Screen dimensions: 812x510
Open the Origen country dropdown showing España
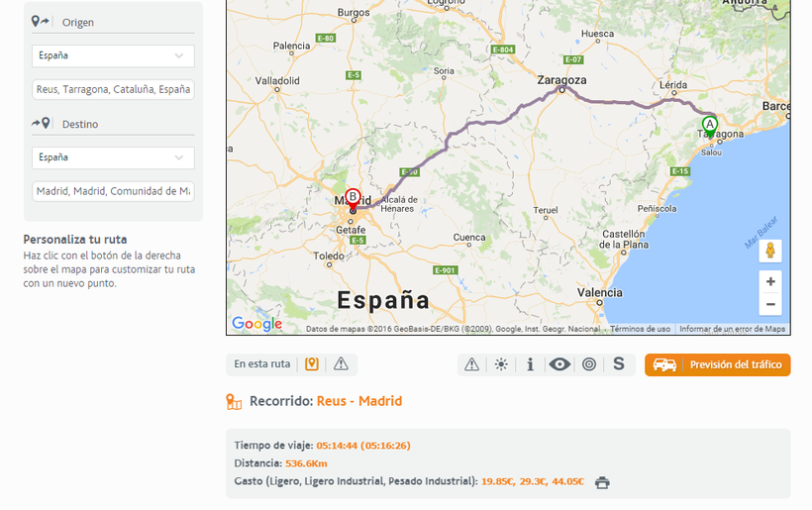pyautogui.click(x=113, y=55)
